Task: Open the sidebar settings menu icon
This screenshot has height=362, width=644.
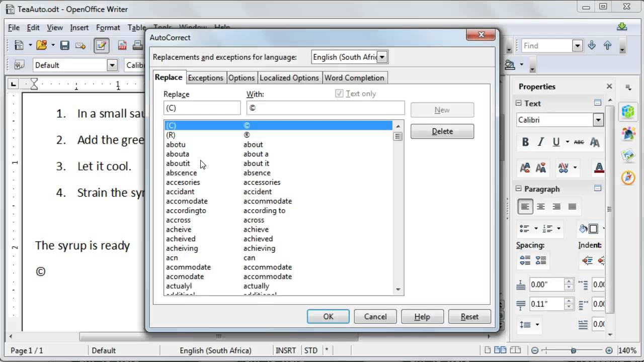Action: [628, 87]
